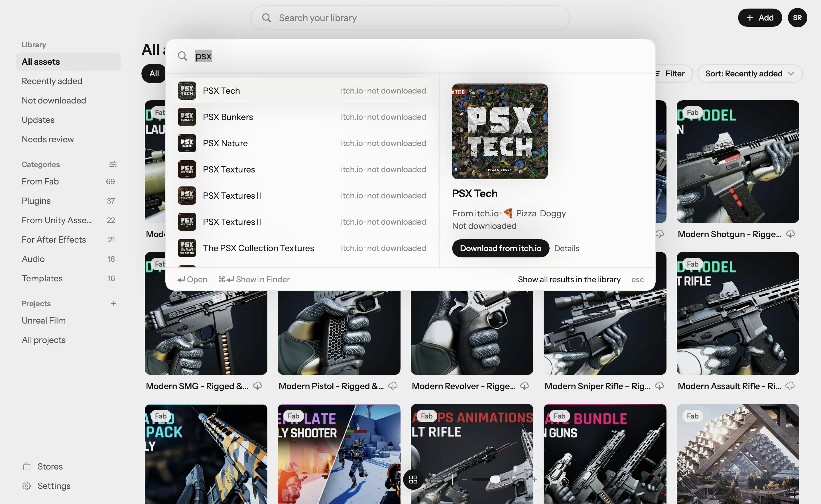
Task: Click the PSX Nature result's small thumbnail icon
Action: pos(187,143)
